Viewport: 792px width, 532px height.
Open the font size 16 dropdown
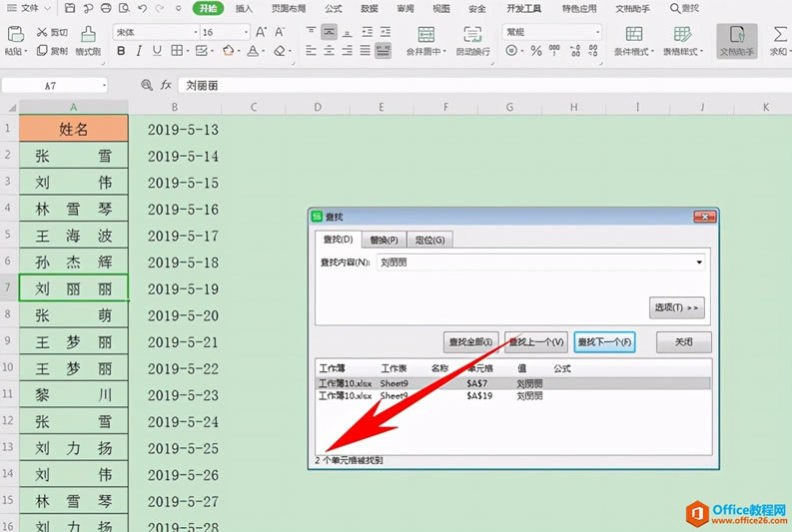coord(246,32)
